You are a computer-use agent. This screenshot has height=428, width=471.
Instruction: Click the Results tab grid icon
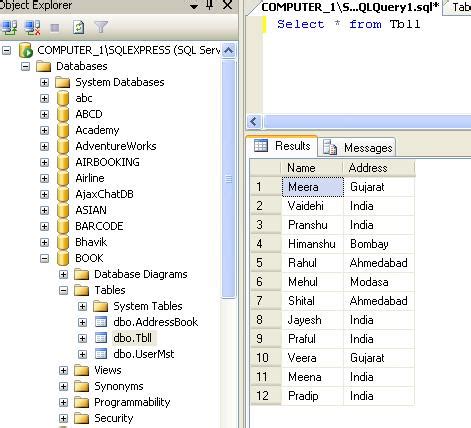pyautogui.click(x=261, y=146)
